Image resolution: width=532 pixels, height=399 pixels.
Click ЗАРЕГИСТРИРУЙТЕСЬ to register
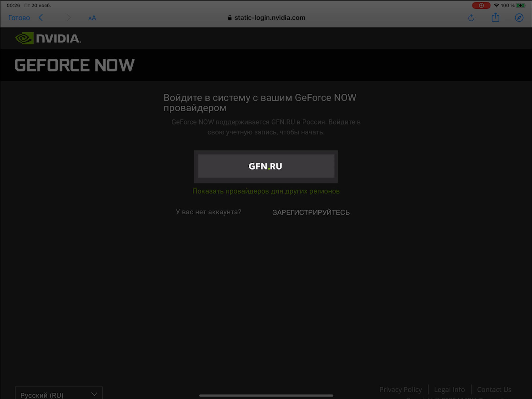pyautogui.click(x=311, y=212)
